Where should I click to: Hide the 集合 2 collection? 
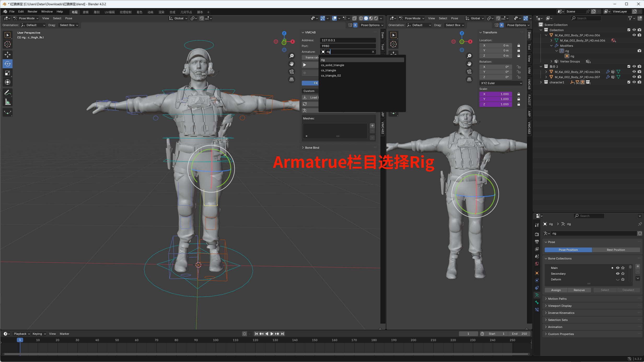click(634, 66)
